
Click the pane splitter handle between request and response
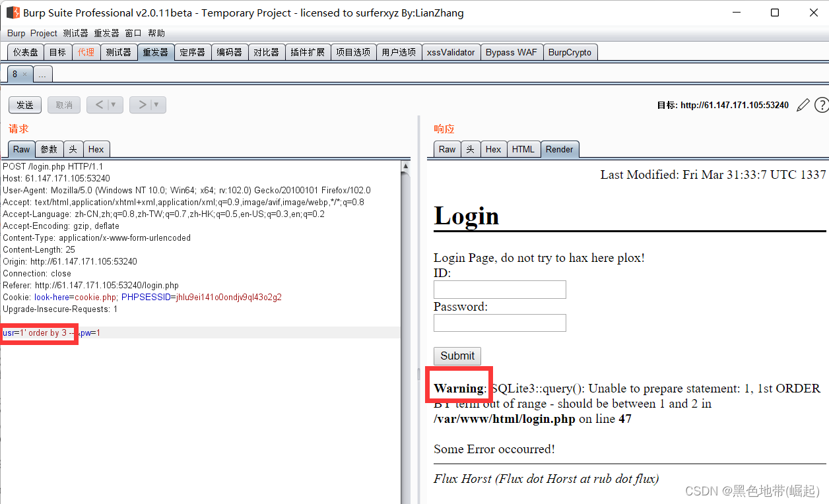coord(418,374)
